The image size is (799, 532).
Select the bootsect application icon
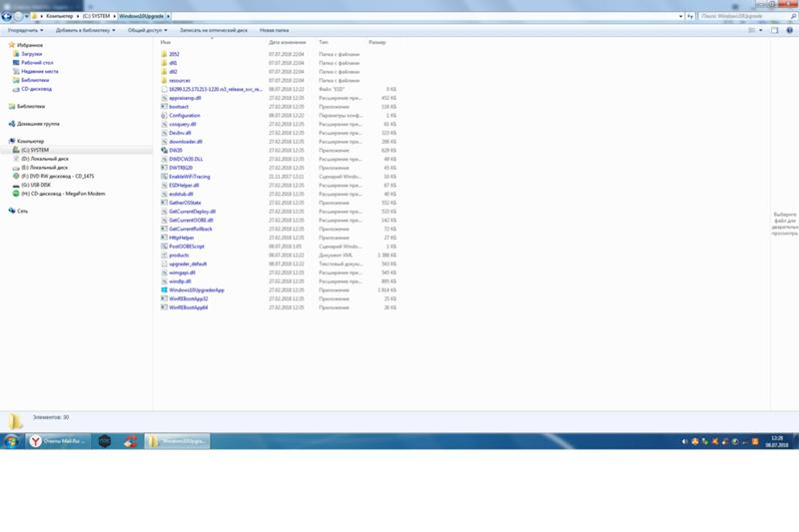(164, 107)
